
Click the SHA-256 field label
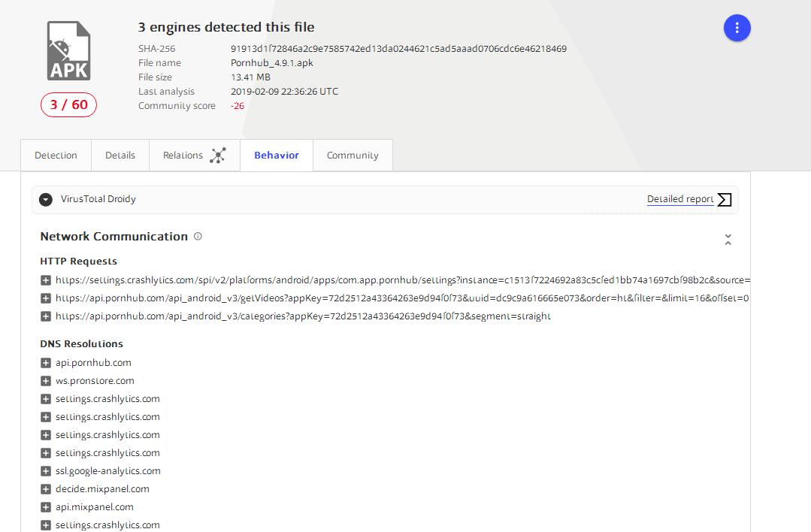157,49
